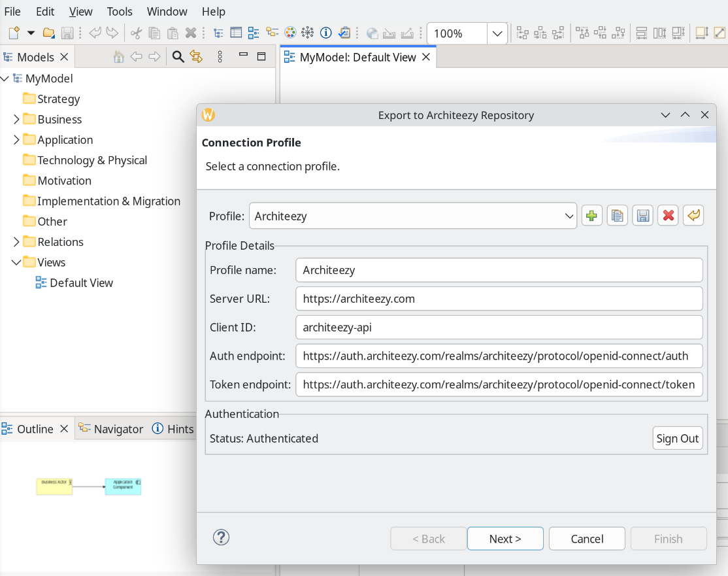Click the Delete X icon in main toolbar
Viewport: 728px width, 576px height.
point(190,33)
